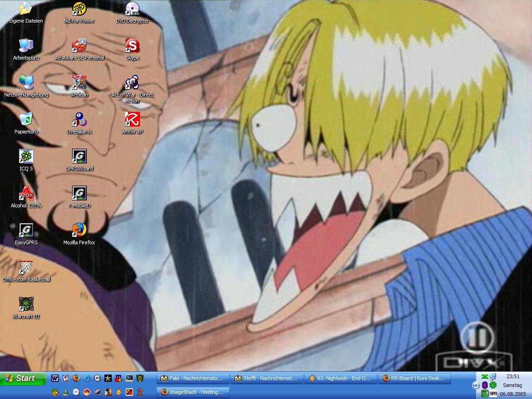Click the date 06.08.2005 in tray
The width and height of the screenshot is (532, 399).
pos(513,394)
